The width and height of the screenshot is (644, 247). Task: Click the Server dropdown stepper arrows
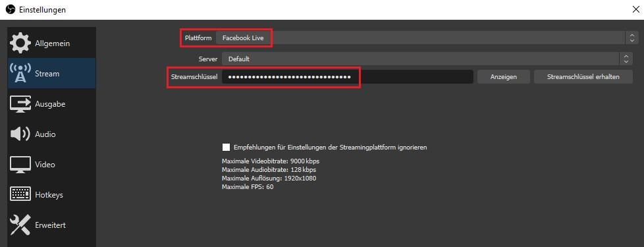click(x=626, y=59)
